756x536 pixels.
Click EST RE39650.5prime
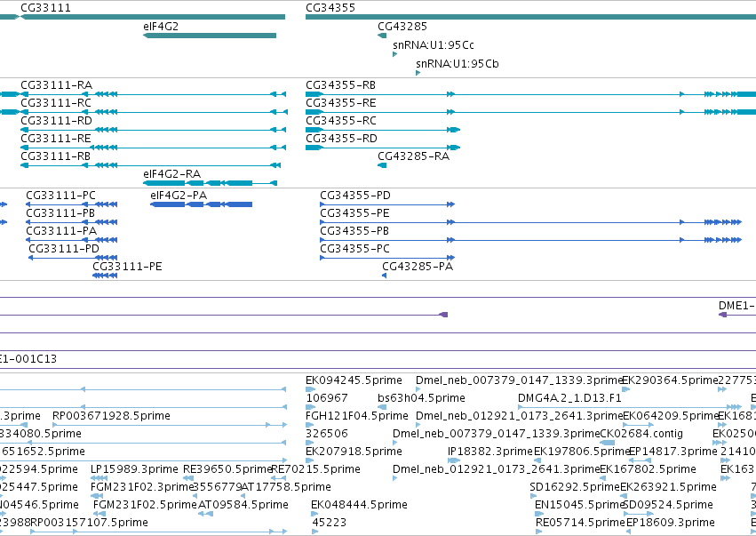(x=228, y=469)
